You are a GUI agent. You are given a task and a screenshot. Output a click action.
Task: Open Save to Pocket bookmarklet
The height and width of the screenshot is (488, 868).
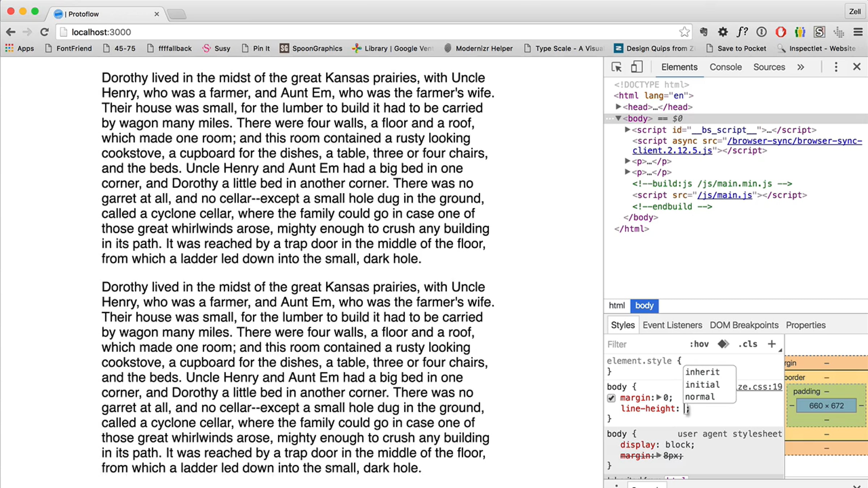tap(736, 48)
